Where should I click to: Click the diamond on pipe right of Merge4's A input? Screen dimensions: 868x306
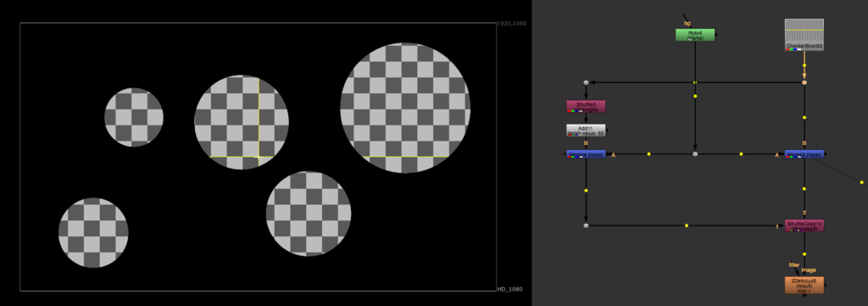(x=648, y=153)
